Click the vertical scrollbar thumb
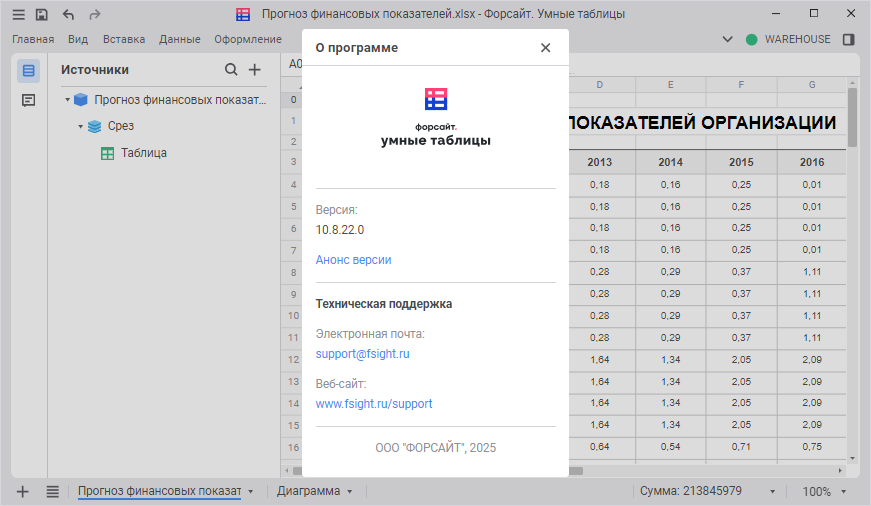The height and width of the screenshot is (506, 871). [853, 117]
